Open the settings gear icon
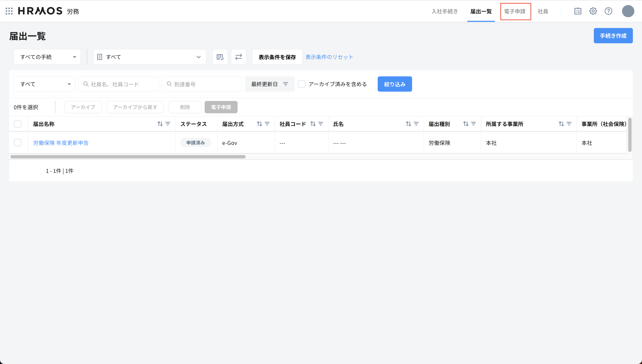The width and height of the screenshot is (642, 364). coord(593,11)
